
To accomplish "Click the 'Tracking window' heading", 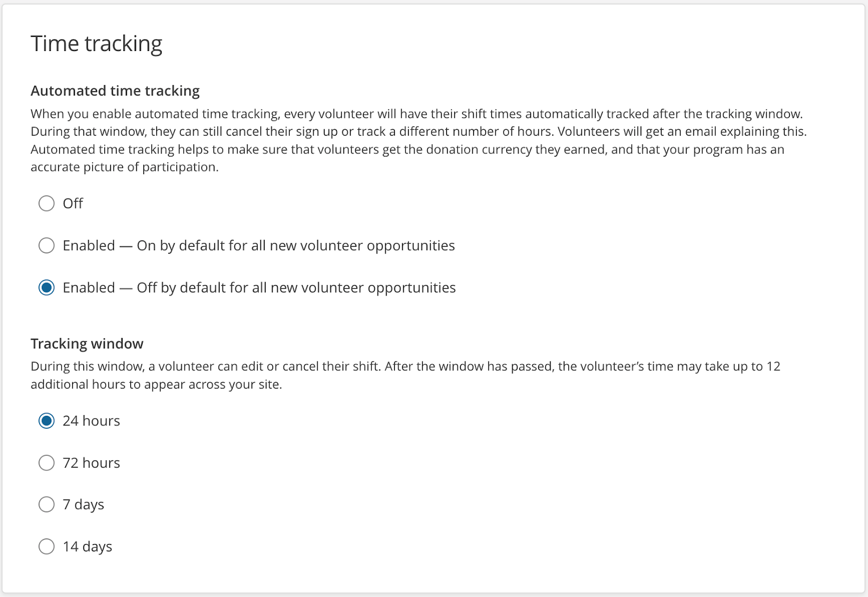I will pyautogui.click(x=87, y=344).
